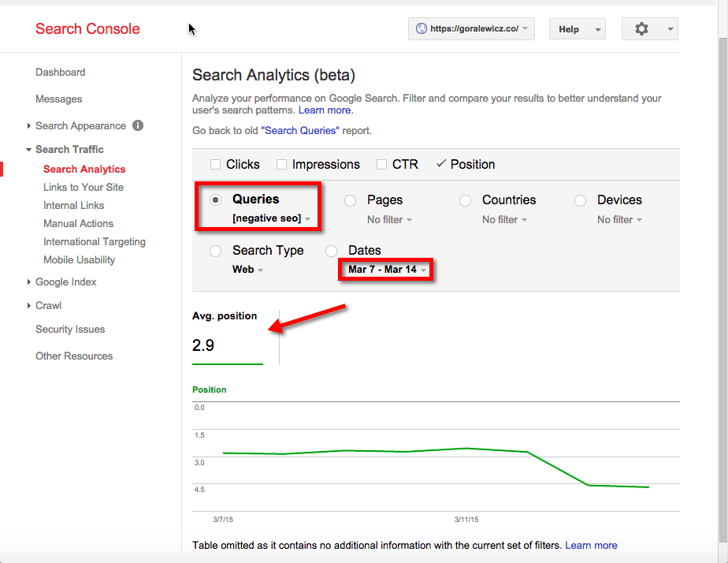This screenshot has width=728, height=563.
Task: Open the goralewicz.co property selector
Action: [x=471, y=29]
